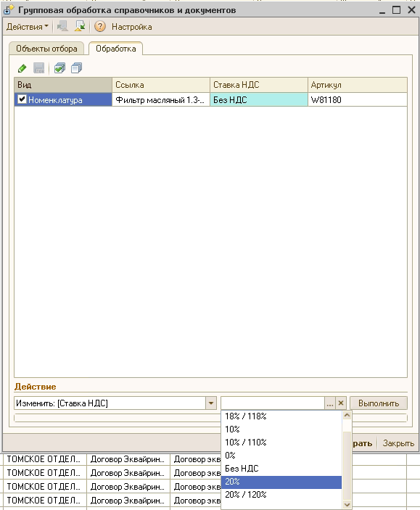Clear the value field with X button
The image size is (420, 510).
(x=341, y=403)
